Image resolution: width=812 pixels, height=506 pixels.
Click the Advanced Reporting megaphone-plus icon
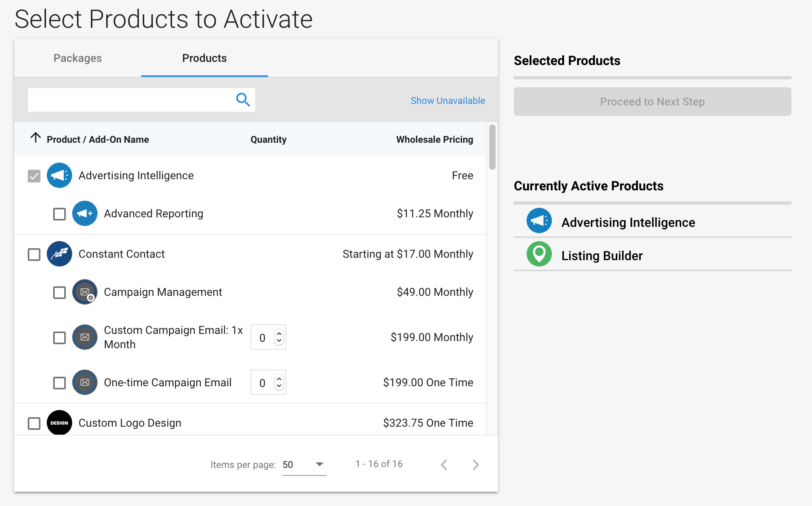[85, 213]
